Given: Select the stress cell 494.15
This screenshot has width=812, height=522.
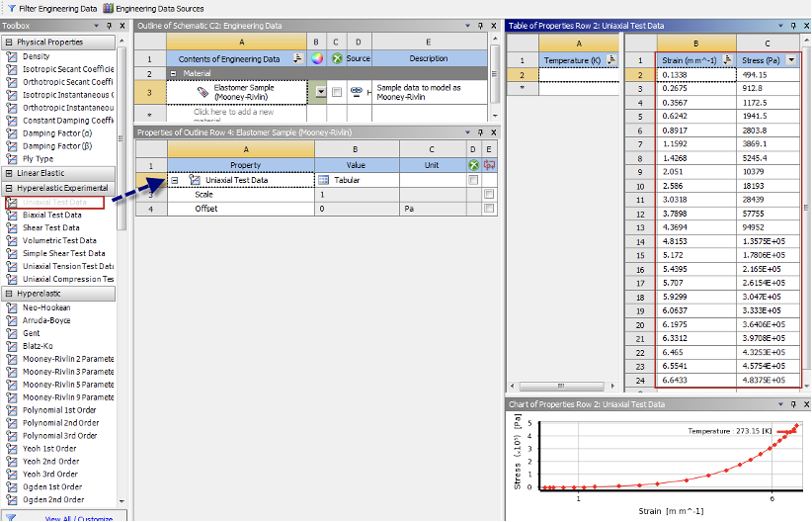Looking at the screenshot, I should coord(769,75).
